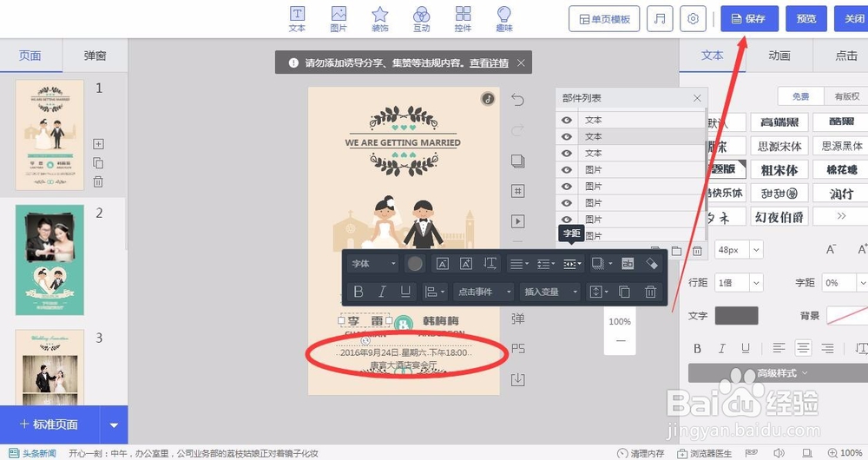
Task: Toggle underline in the floating toolbar
Action: click(x=405, y=292)
